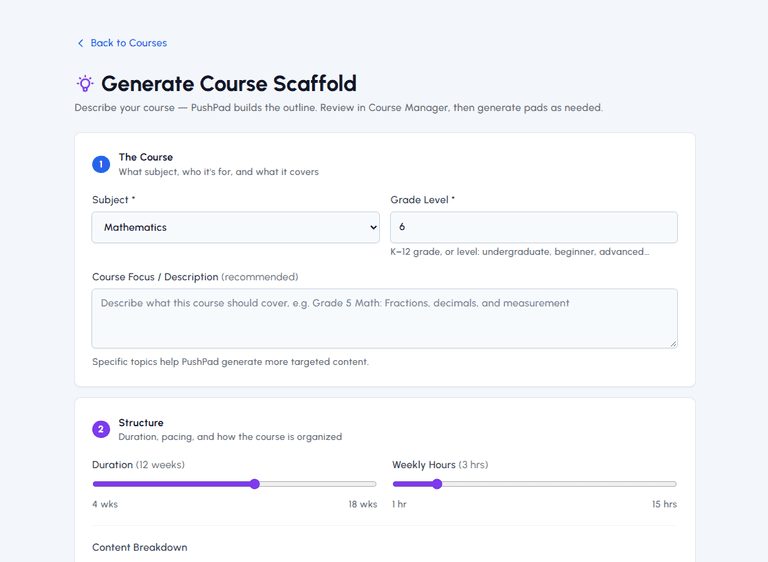Click the Generate Course Scaffold heading
This screenshot has width=768, height=562.
pyautogui.click(x=229, y=83)
